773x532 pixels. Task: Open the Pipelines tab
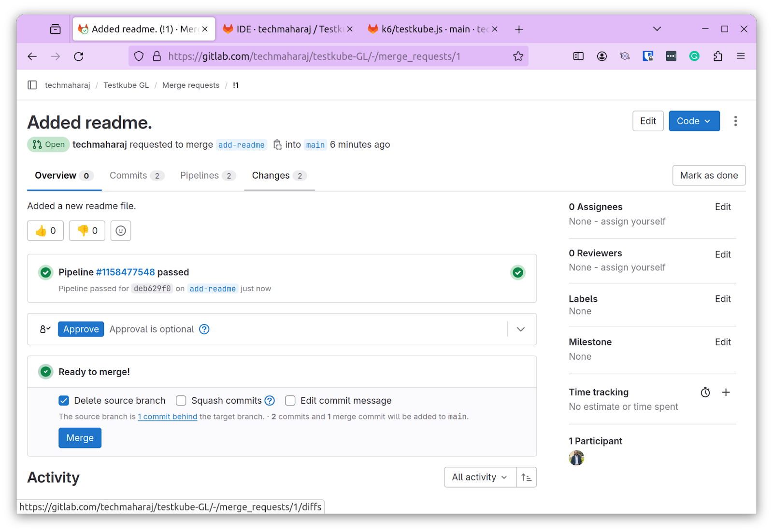point(208,176)
